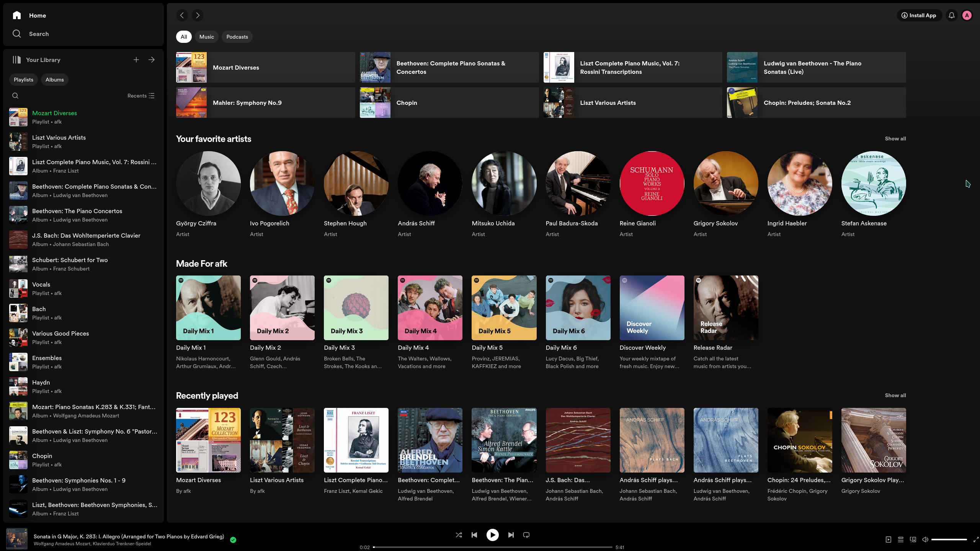The width and height of the screenshot is (980, 551).
Task: Click now playing track title Sonata in G Major
Action: pyautogui.click(x=129, y=536)
